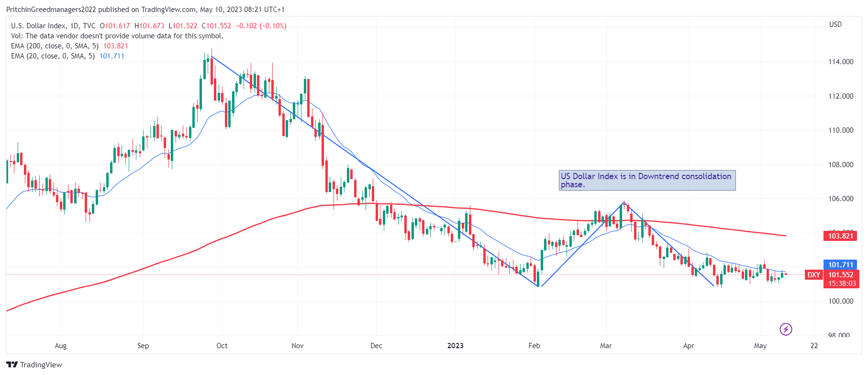Click the 2023 label on time axis

456,346
